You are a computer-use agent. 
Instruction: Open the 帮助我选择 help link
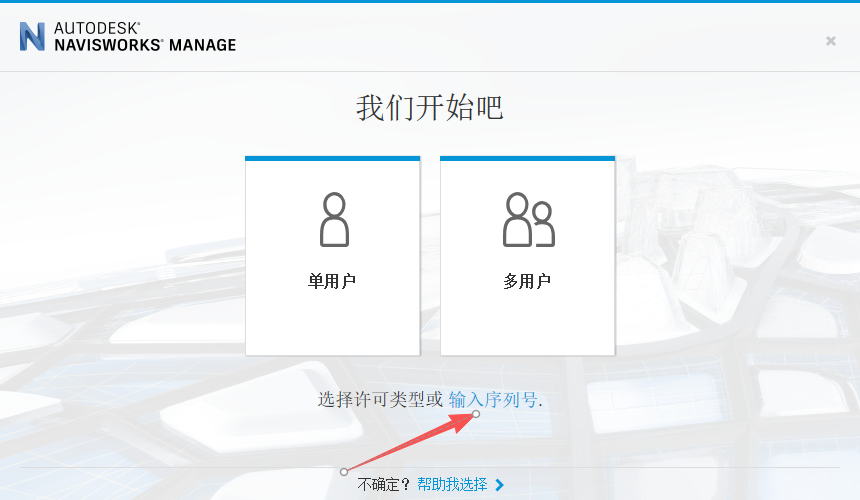click(x=452, y=484)
